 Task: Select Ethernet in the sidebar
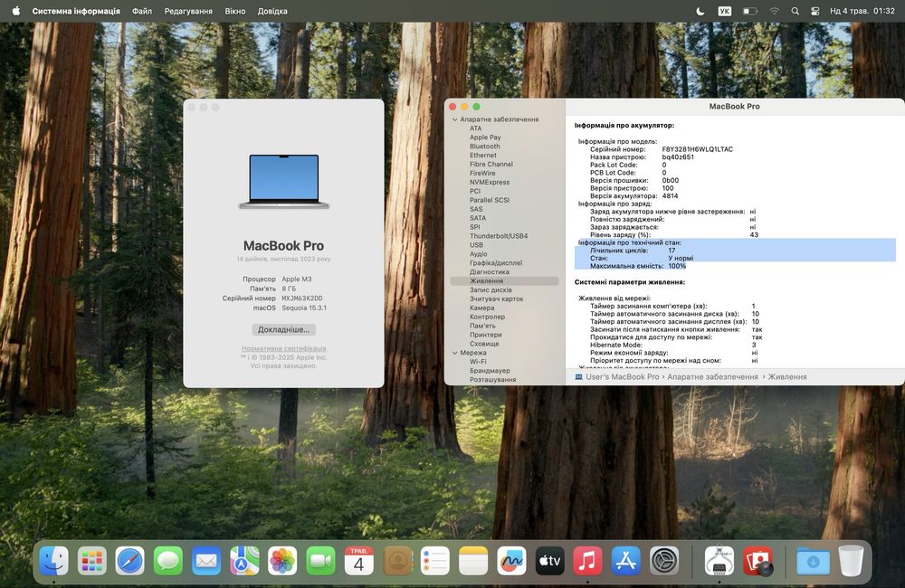483,156
